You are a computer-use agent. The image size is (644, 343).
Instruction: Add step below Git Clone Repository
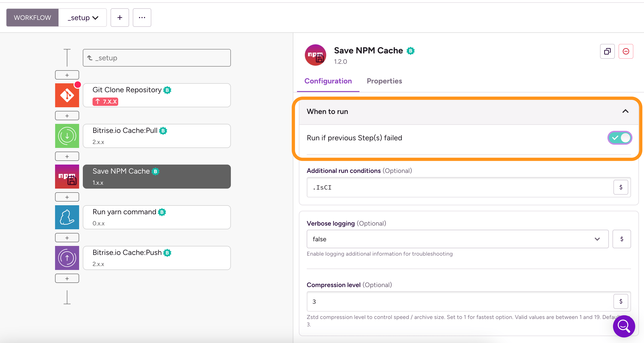pyautogui.click(x=67, y=116)
